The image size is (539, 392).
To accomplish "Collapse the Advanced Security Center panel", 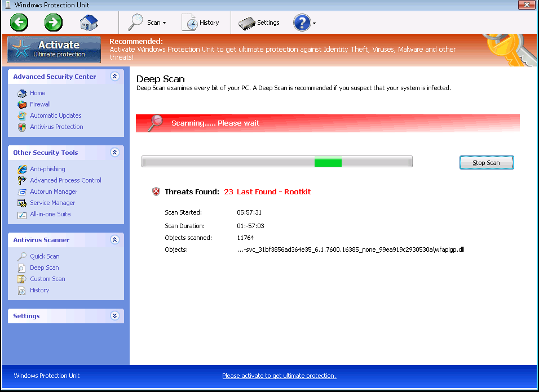I will [x=115, y=77].
